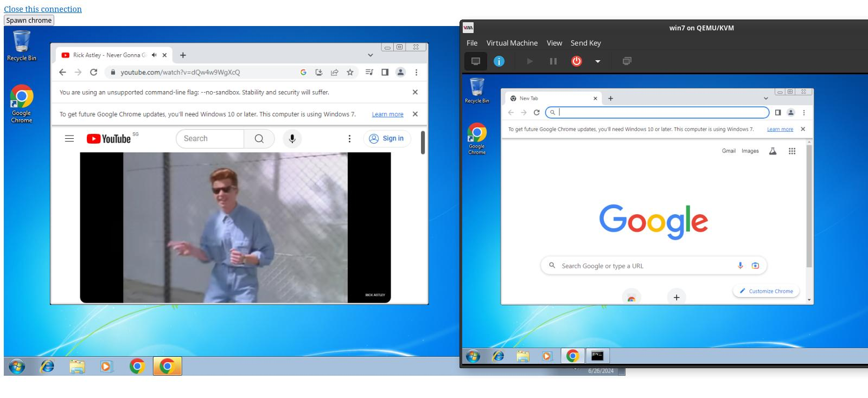Open a new tab in YouTube Chrome window
868x398 pixels.
tap(183, 55)
